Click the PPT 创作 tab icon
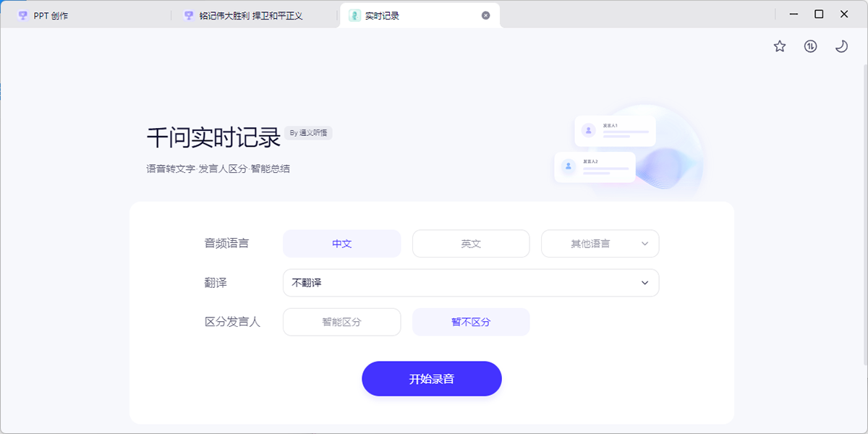The image size is (868, 434). coord(23,15)
